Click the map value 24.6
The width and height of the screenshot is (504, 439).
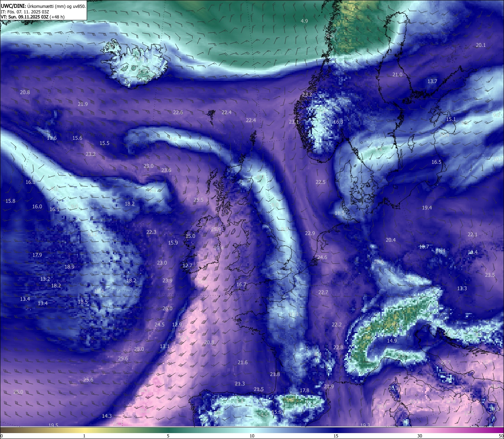coord(322,257)
